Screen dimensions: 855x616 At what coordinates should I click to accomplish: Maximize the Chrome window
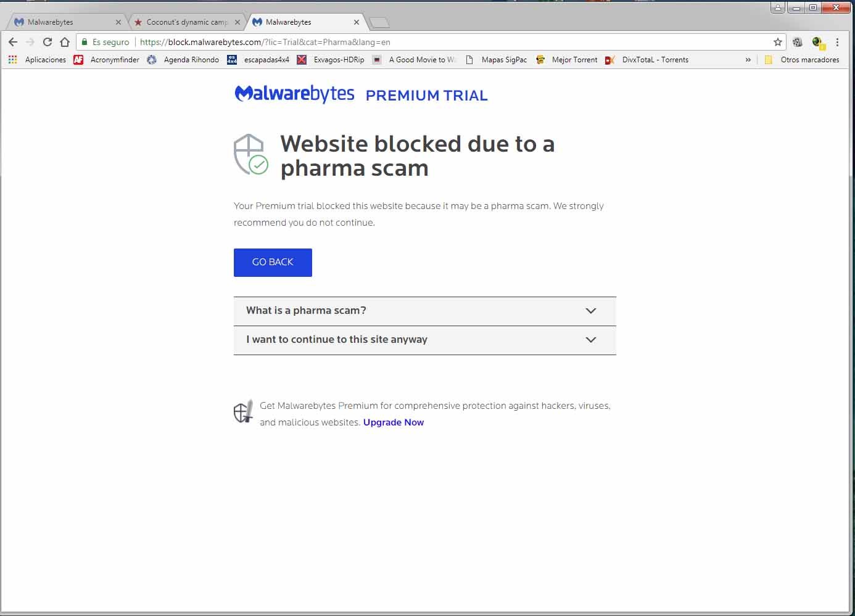(x=813, y=7)
